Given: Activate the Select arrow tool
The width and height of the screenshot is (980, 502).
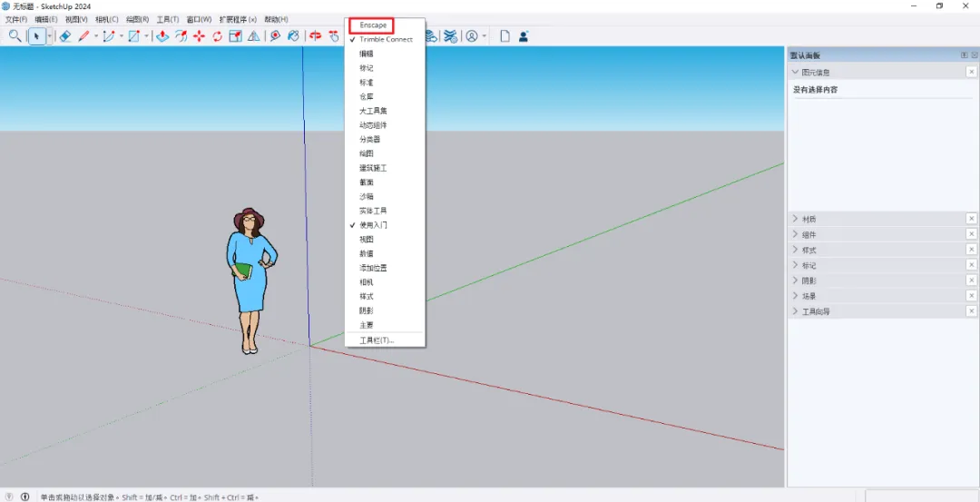Looking at the screenshot, I should point(37,36).
